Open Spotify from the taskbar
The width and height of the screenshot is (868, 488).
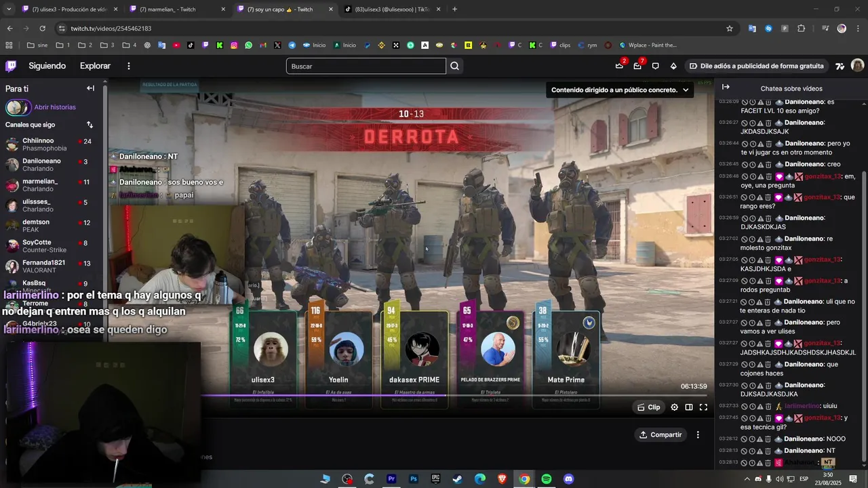[x=547, y=479]
